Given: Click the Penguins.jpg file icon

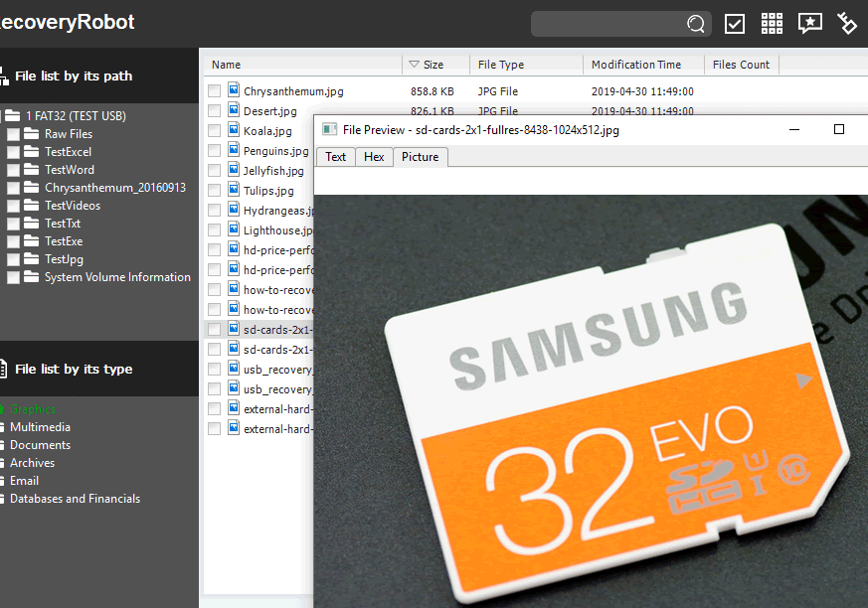Looking at the screenshot, I should point(235,150).
